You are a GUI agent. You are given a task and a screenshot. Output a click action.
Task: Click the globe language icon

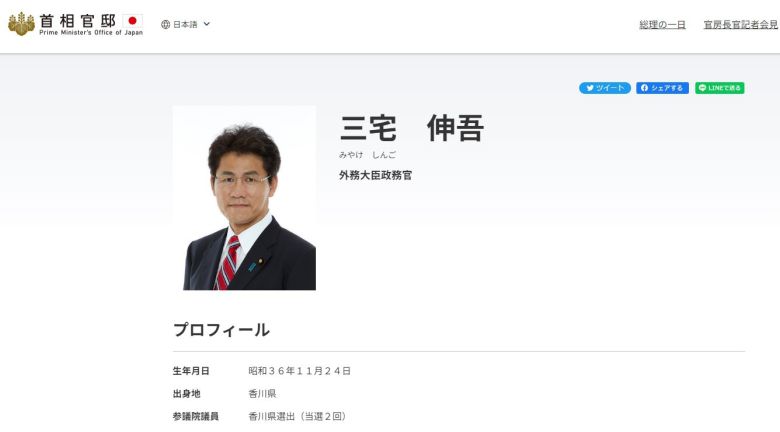click(166, 24)
